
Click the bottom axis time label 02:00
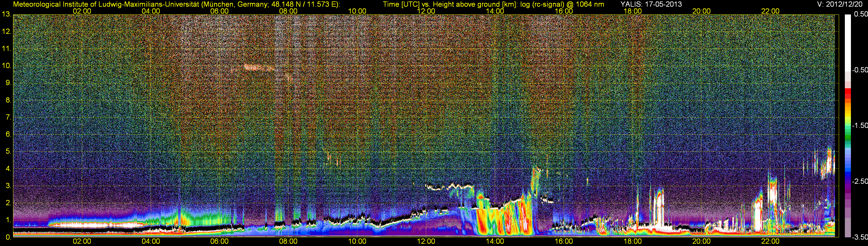point(82,241)
